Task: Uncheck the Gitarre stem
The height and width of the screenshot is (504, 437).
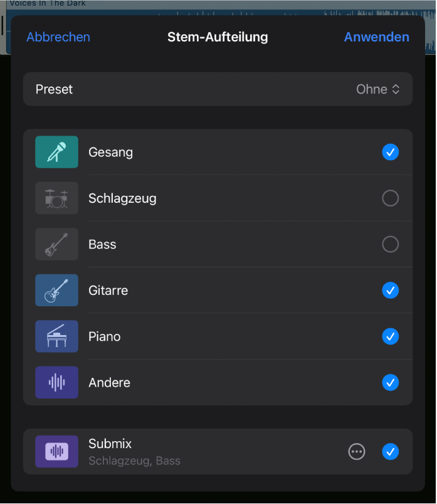Action: [x=390, y=291]
